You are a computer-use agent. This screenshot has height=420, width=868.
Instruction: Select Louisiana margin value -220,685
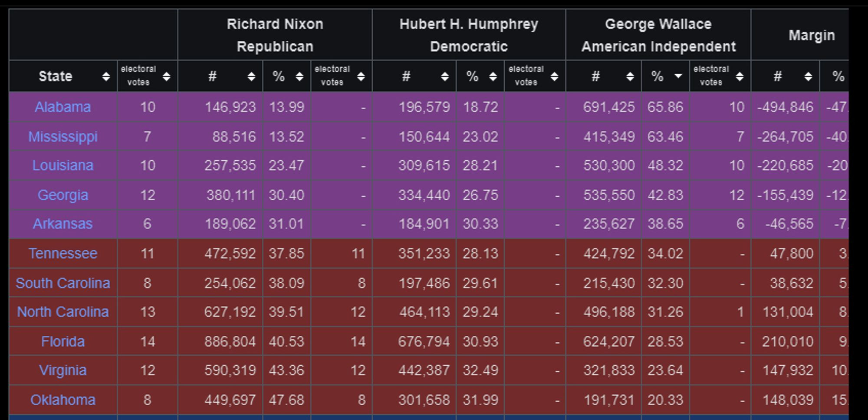[x=785, y=165]
